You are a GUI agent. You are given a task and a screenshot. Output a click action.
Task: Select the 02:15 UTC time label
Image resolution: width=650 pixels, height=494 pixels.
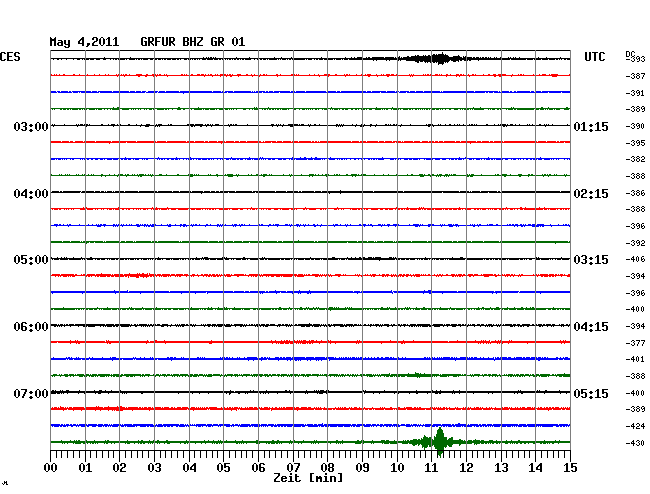click(x=591, y=194)
